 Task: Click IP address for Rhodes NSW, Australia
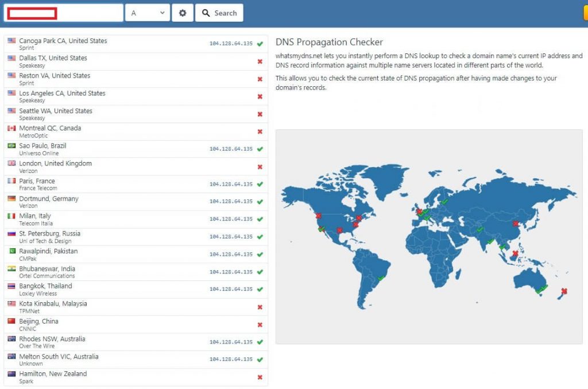click(231, 342)
